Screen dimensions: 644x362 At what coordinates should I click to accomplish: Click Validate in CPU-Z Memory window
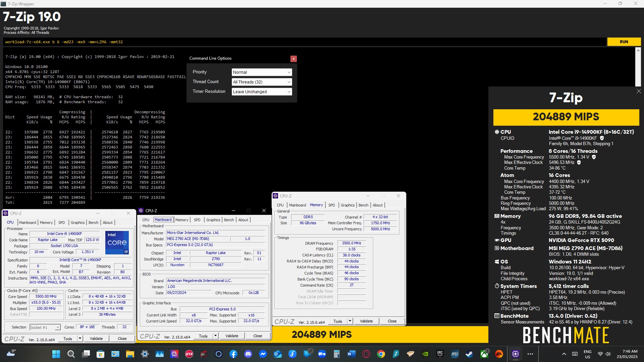pyautogui.click(x=366, y=321)
